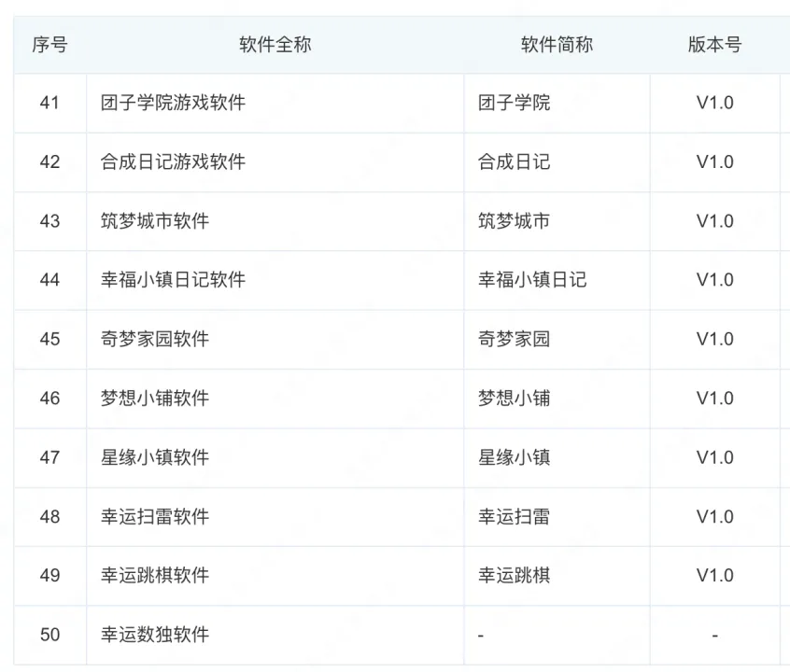Click the 幸运跳棋软件 entry
Image resolution: width=790 pixels, height=672 pixels.
[155, 576]
